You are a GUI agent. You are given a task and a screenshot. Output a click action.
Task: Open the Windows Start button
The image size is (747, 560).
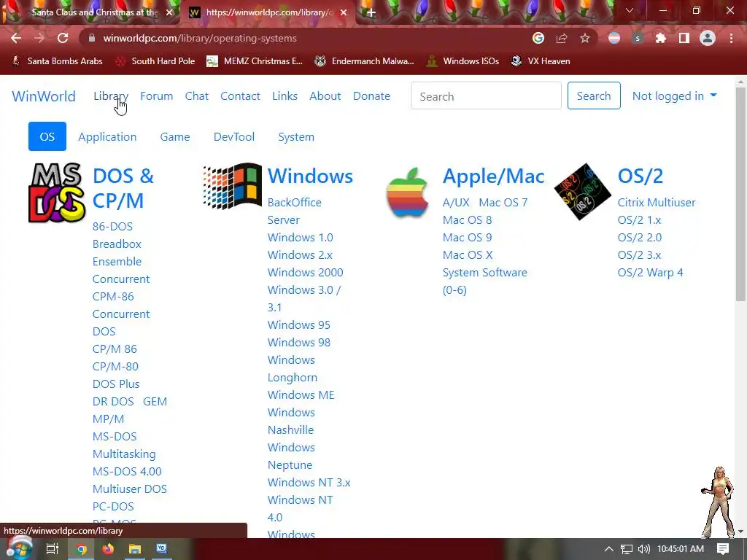(19, 549)
